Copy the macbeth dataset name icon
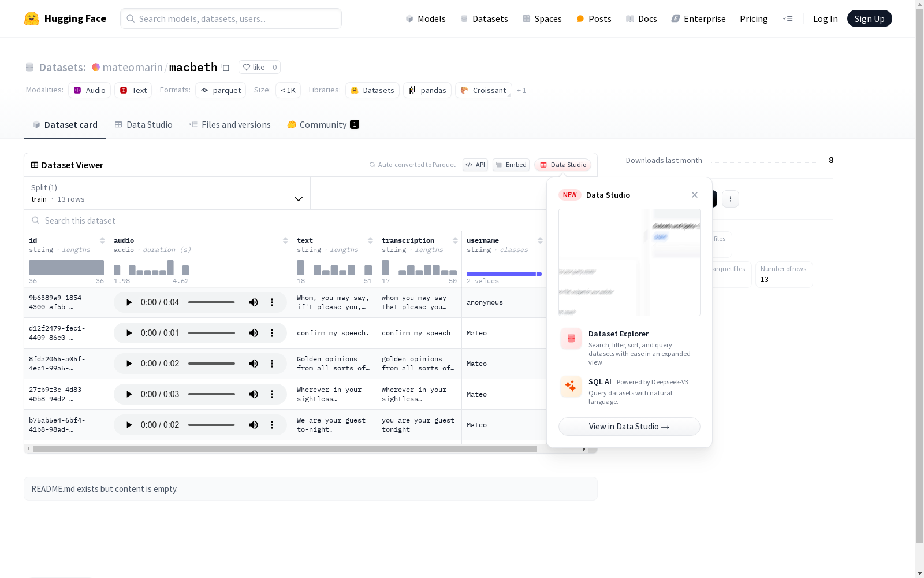This screenshot has width=924, height=578. coord(225,67)
